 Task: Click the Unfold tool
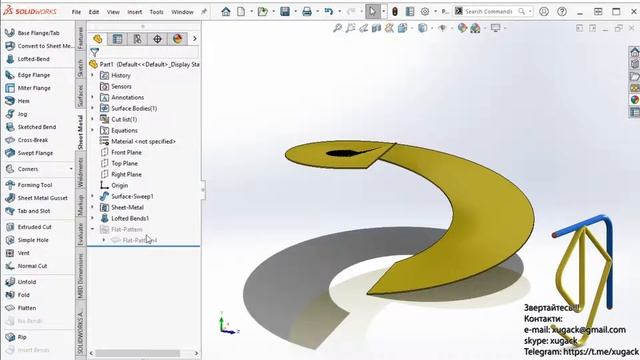(x=21, y=282)
